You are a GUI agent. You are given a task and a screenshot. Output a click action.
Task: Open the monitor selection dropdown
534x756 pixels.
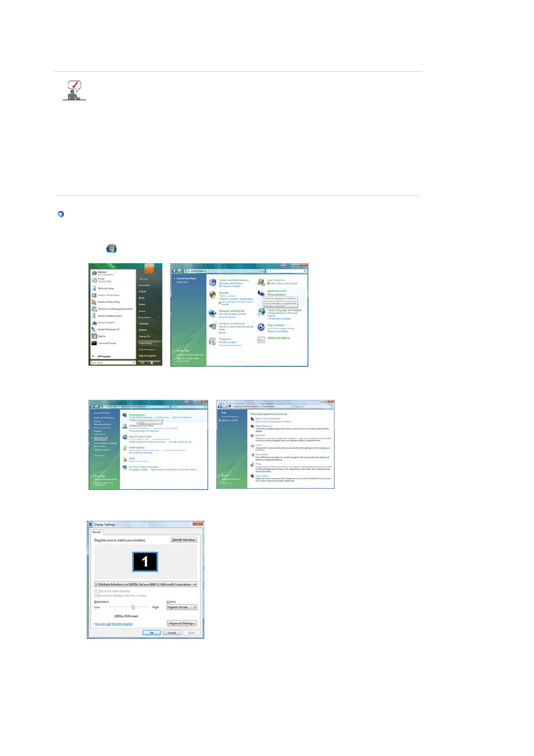click(x=146, y=584)
